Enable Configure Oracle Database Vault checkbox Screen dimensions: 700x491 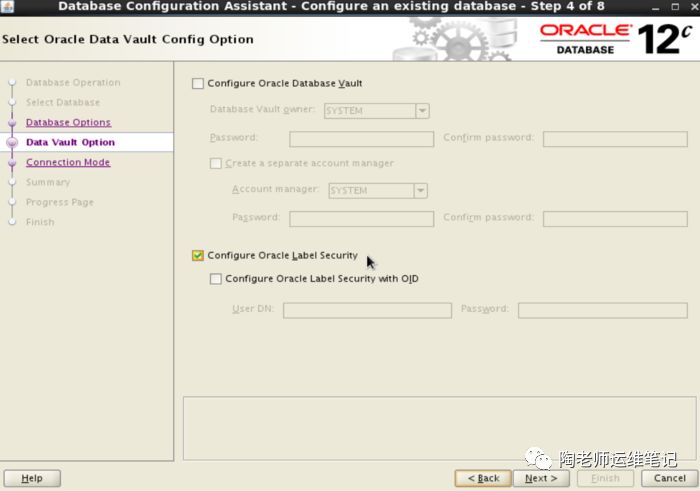(198, 83)
